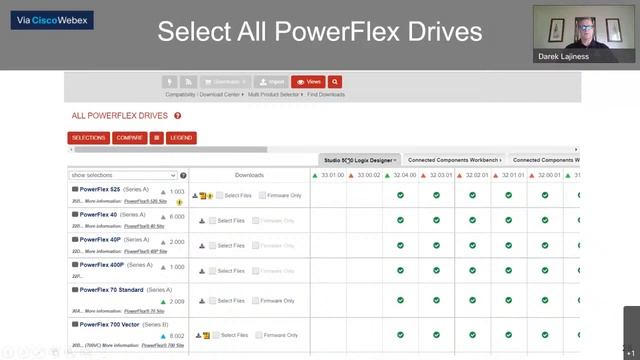Check Select Files for PowerFlex 525

tap(220, 196)
